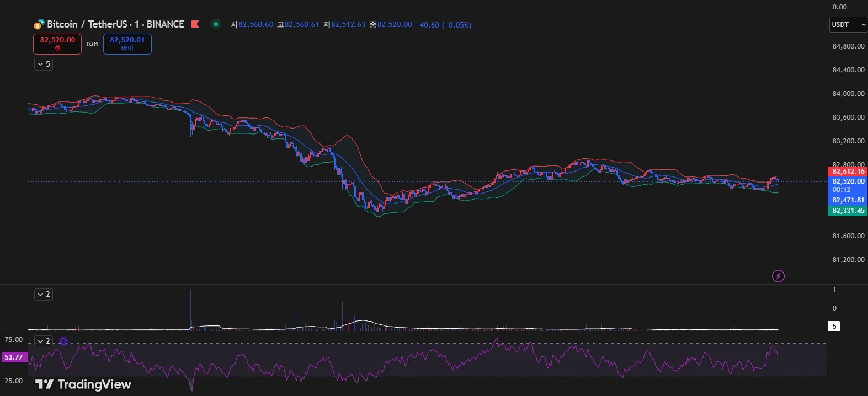Click the purple 53.77 RSI value label
The width and height of the screenshot is (868, 396).
tap(14, 357)
